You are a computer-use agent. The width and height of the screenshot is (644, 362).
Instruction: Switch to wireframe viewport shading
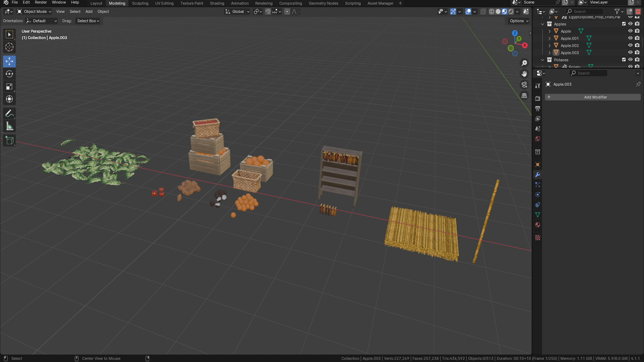(x=492, y=12)
